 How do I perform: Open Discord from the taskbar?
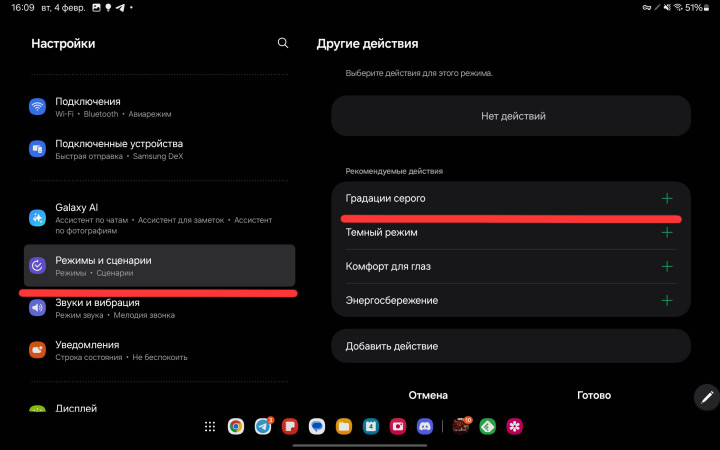click(424, 426)
